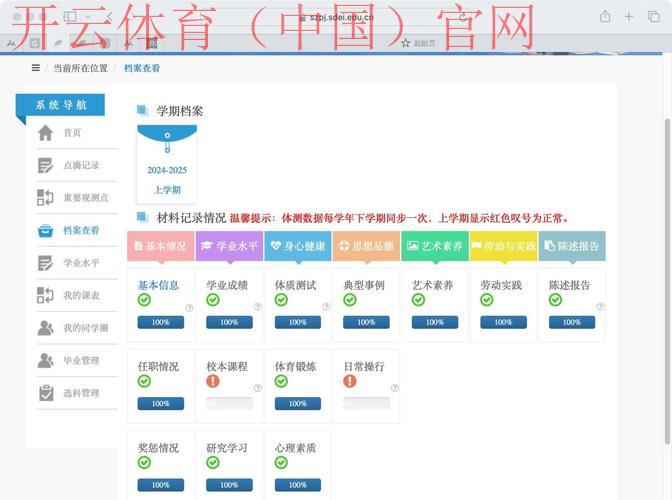
Task: Click the 100% progress bar under 基本信息
Action: (x=161, y=322)
